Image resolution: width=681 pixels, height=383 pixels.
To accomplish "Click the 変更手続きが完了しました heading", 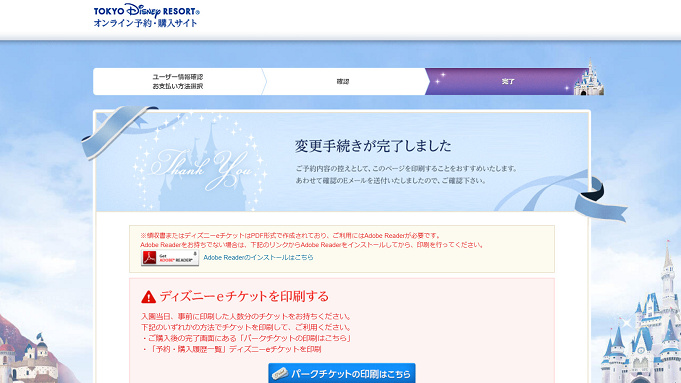I will (373, 146).
